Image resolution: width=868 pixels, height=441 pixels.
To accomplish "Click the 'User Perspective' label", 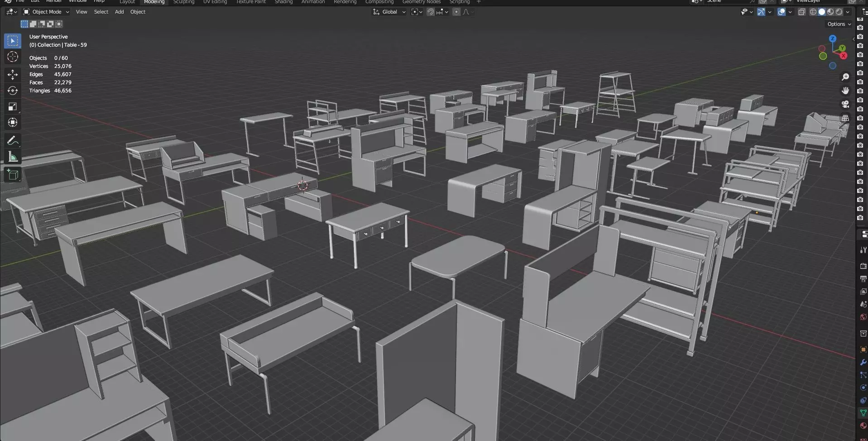I will pos(48,37).
